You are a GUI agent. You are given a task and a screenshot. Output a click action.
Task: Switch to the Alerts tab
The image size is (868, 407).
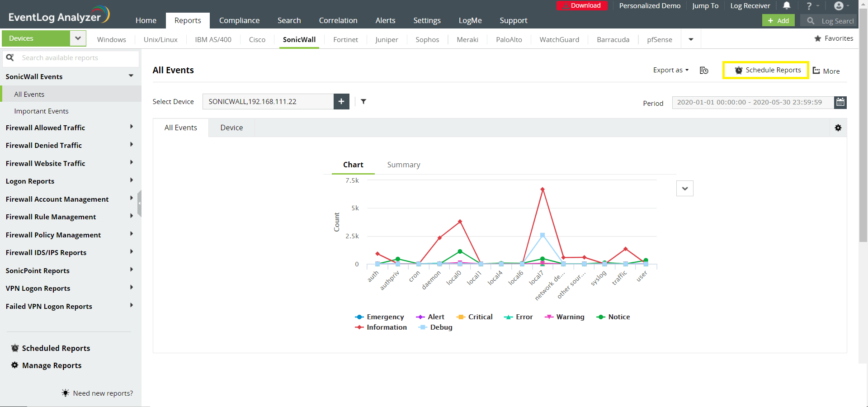pos(386,20)
